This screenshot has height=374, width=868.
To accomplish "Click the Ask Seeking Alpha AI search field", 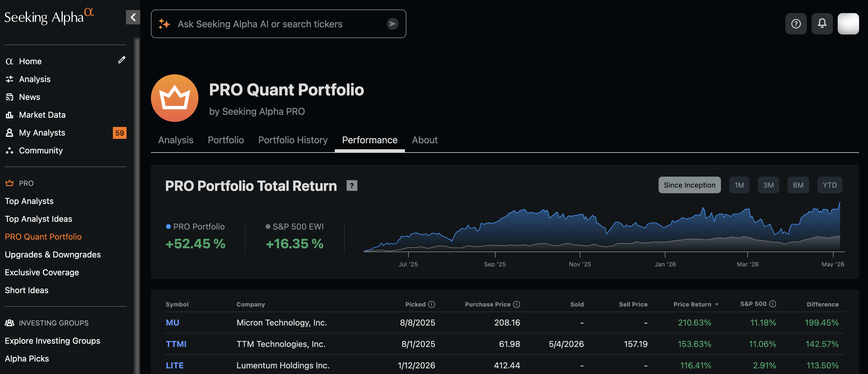I will click(278, 24).
